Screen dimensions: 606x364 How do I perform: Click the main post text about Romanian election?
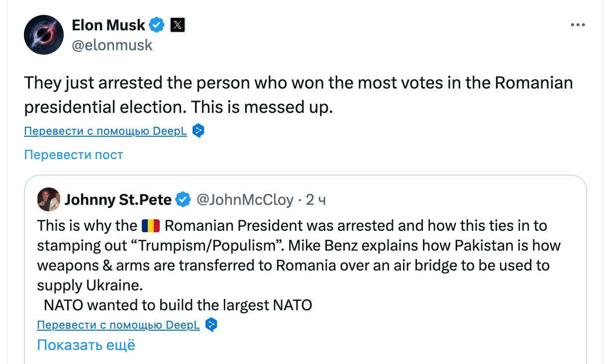[x=298, y=94]
